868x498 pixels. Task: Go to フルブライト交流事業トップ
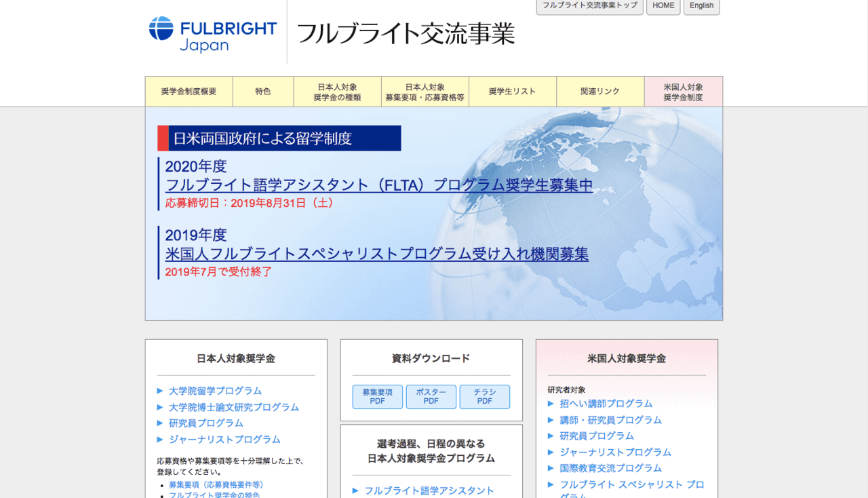click(x=589, y=6)
